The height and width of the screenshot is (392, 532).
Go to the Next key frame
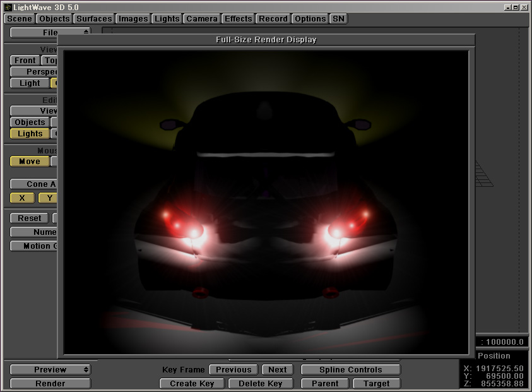click(278, 370)
